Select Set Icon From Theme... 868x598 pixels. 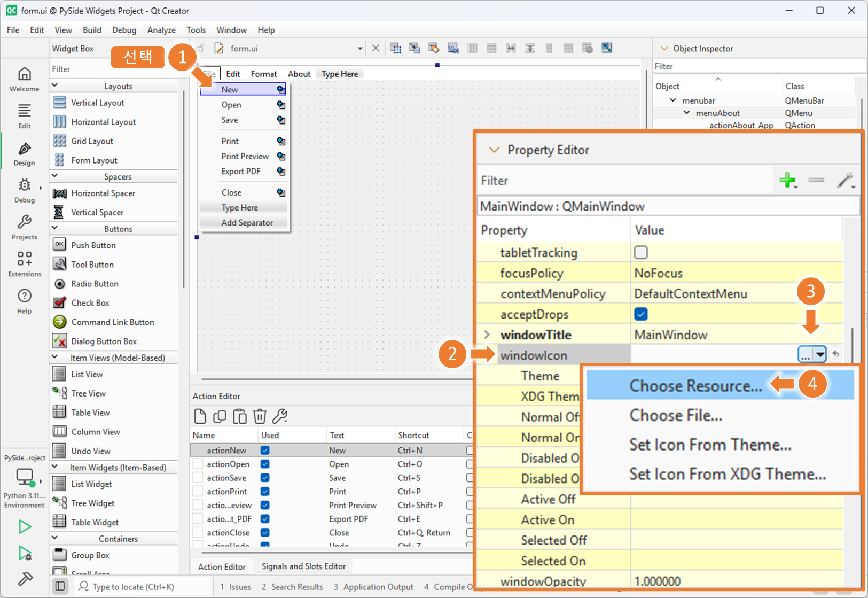click(720, 445)
